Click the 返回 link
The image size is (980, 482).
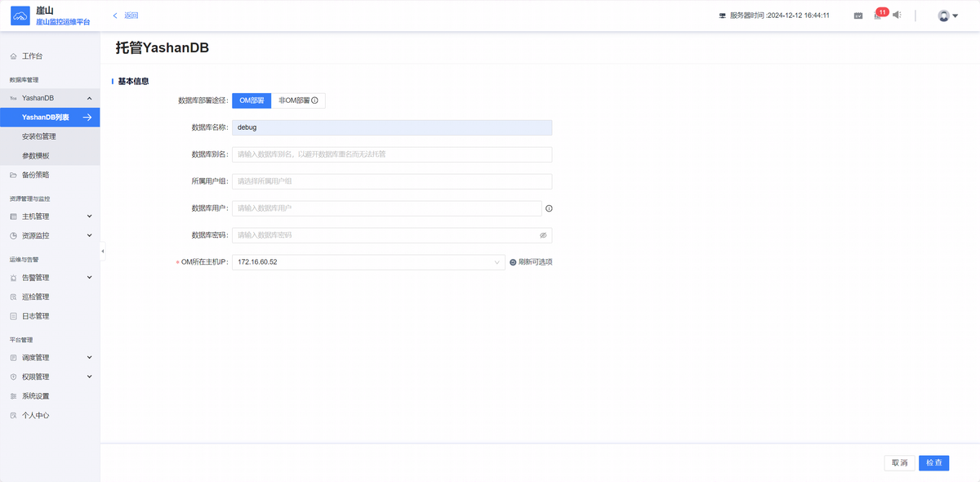[x=131, y=16]
